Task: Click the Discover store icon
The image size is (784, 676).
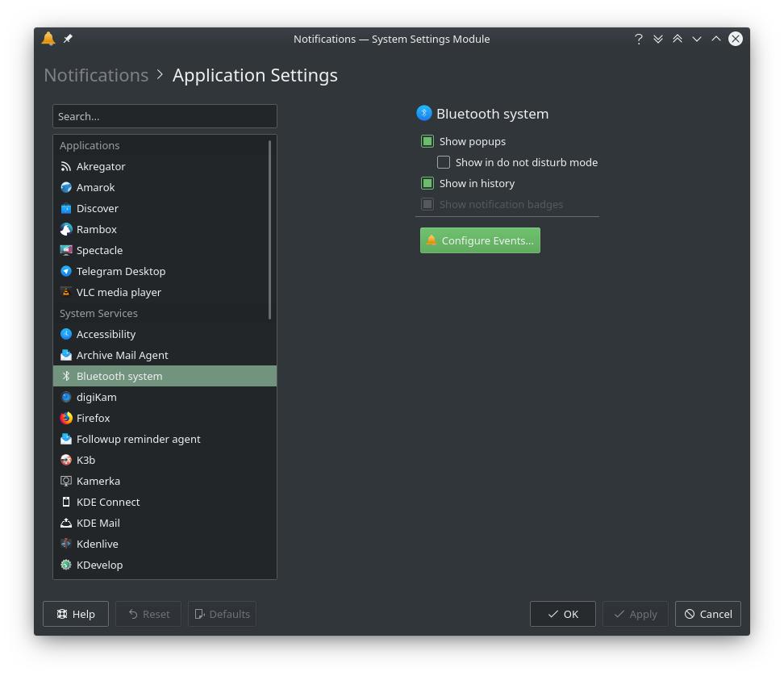Action: tap(66, 208)
